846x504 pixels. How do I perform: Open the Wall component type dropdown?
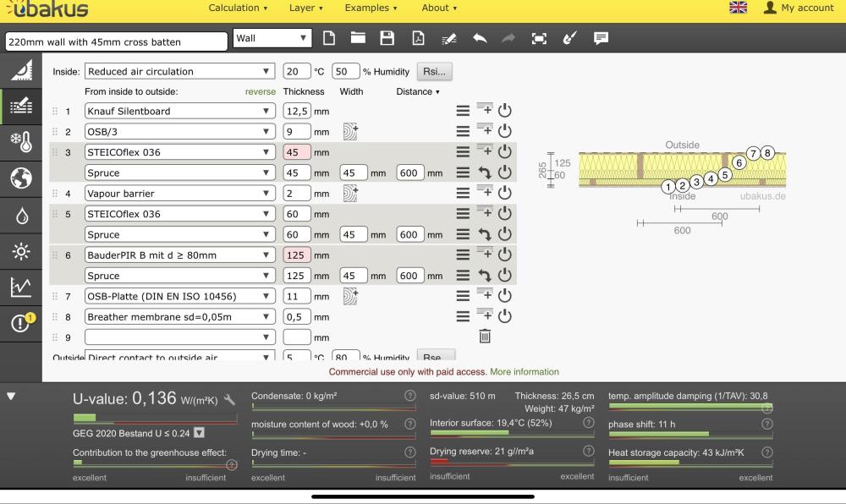point(272,38)
